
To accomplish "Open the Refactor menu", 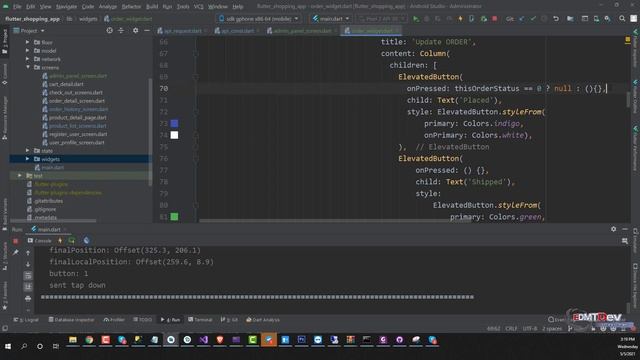I will point(131,7).
